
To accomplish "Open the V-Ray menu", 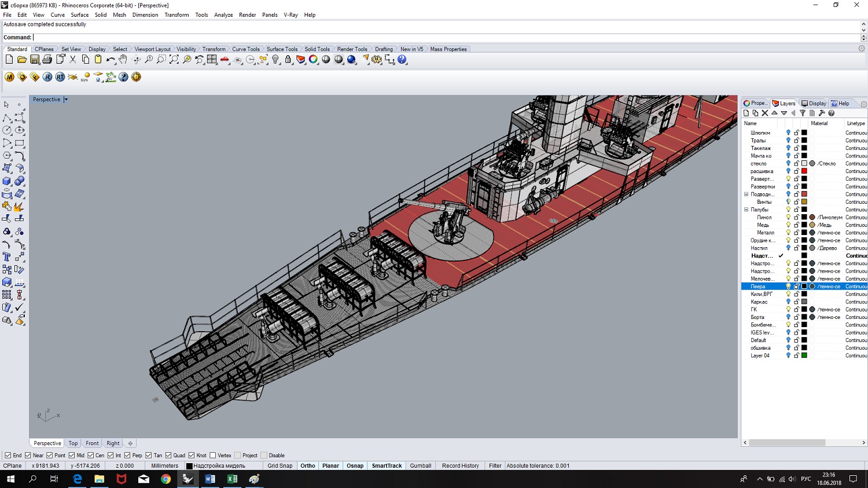I will coord(290,15).
